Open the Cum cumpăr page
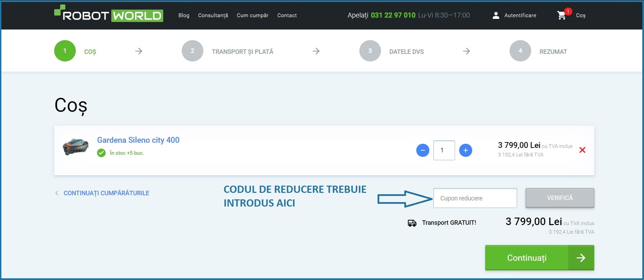 (252, 15)
